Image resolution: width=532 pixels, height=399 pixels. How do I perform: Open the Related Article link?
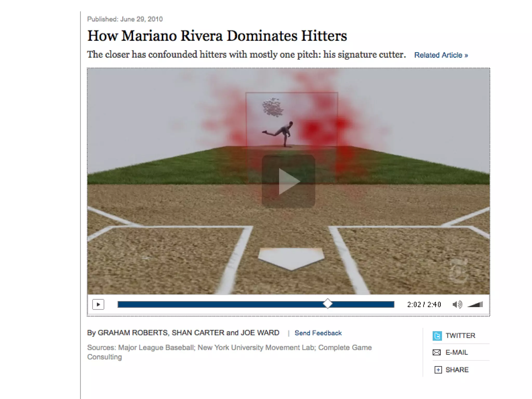point(441,55)
